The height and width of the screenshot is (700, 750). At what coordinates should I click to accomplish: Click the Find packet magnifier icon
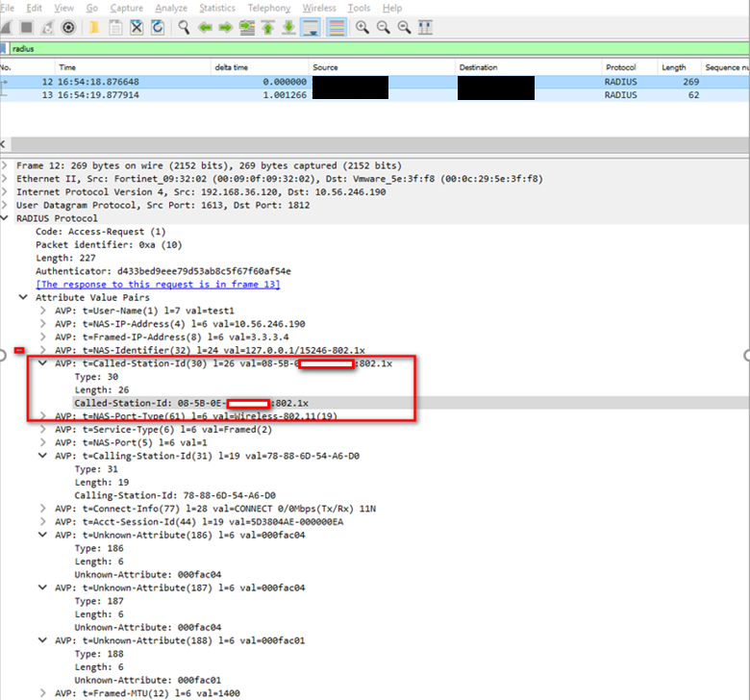point(184,27)
